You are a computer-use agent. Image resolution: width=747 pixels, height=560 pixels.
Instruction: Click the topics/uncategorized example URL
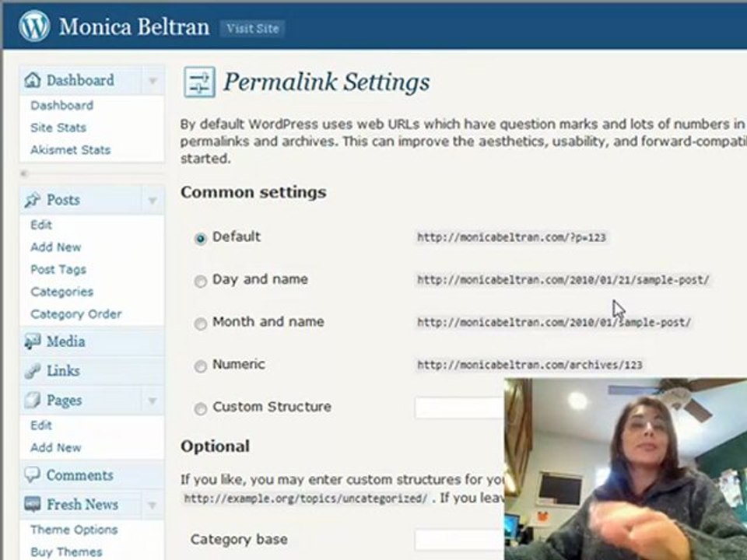coord(306,499)
